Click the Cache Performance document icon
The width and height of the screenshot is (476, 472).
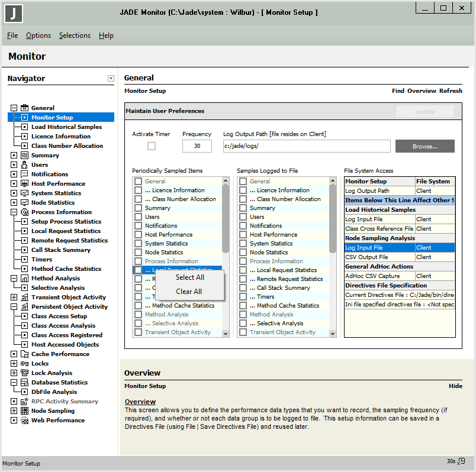25,354
